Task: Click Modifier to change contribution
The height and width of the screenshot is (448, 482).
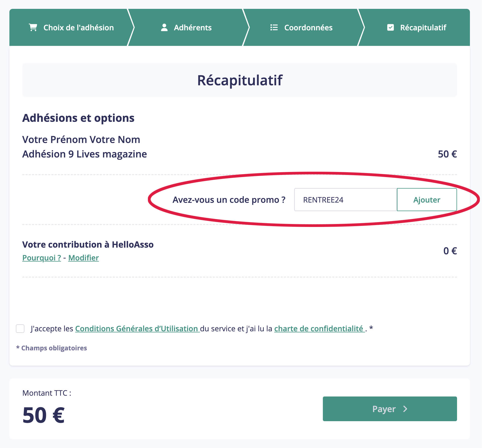Action: tap(83, 258)
